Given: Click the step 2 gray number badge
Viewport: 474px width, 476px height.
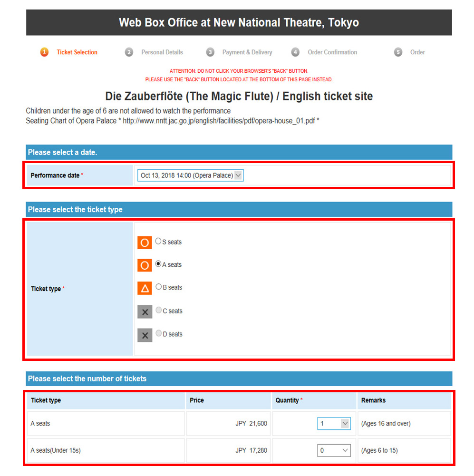Looking at the screenshot, I should [x=129, y=52].
